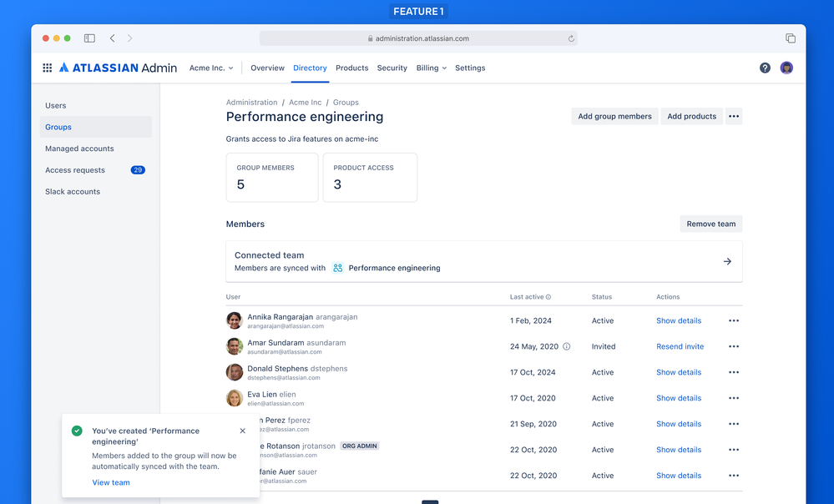Click Eva Lien's avatar

tap(235, 398)
